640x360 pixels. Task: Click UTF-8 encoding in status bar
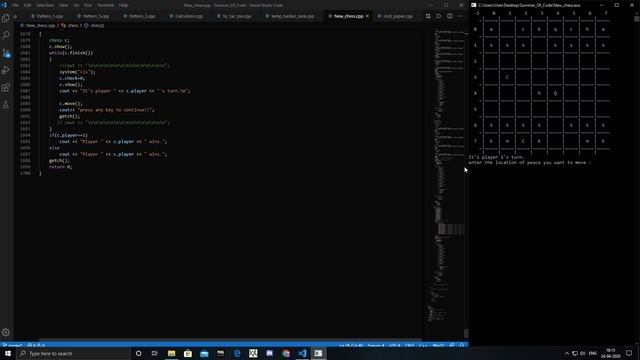coord(395,346)
